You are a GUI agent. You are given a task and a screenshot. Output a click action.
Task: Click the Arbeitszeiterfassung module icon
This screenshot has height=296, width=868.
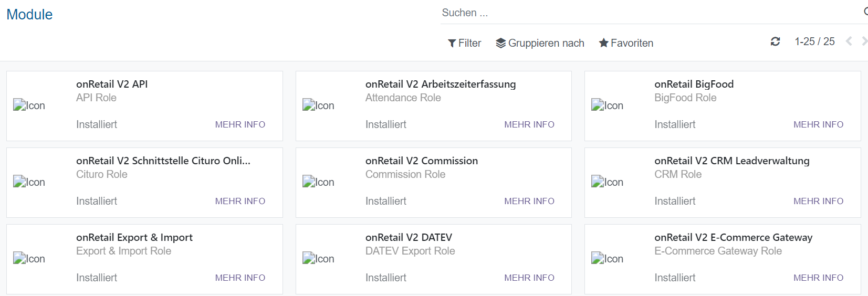[318, 105]
